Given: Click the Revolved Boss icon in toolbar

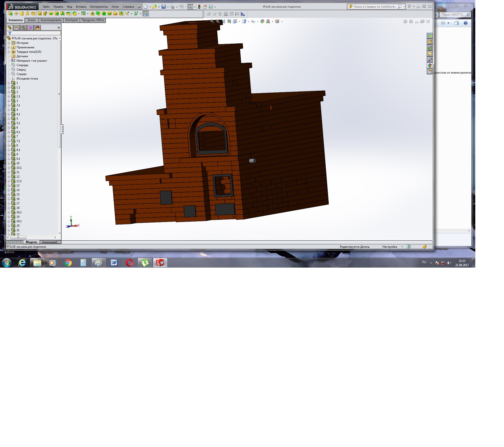Looking at the screenshot, I should [16, 14].
